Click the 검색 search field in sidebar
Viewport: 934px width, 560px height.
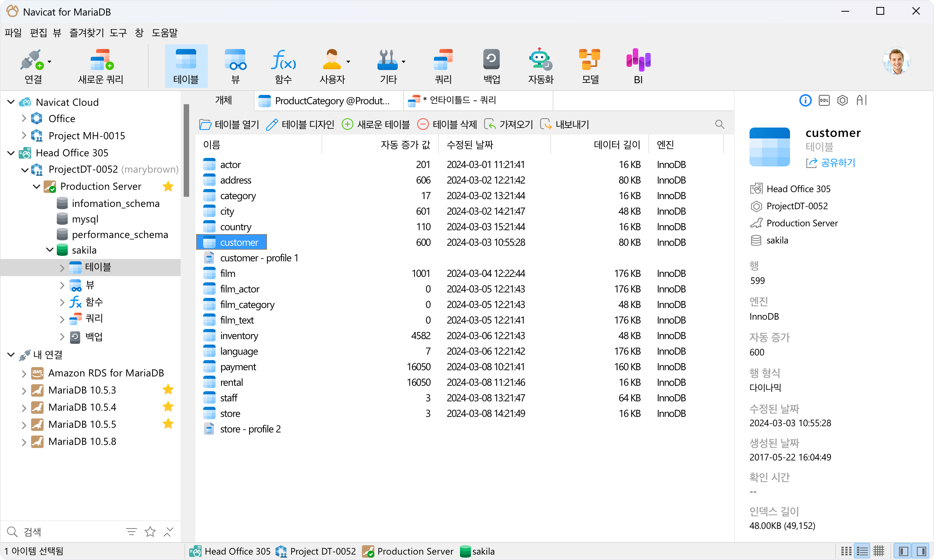click(x=62, y=532)
